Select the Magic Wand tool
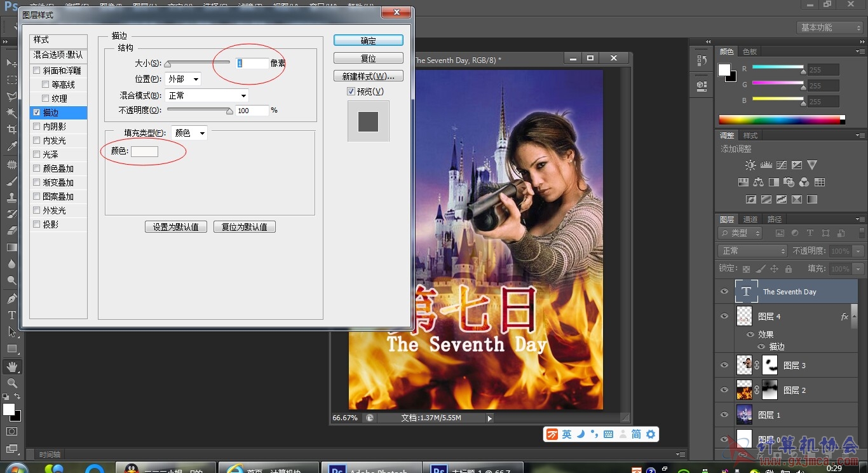Image resolution: width=868 pixels, height=473 pixels. tap(11, 113)
